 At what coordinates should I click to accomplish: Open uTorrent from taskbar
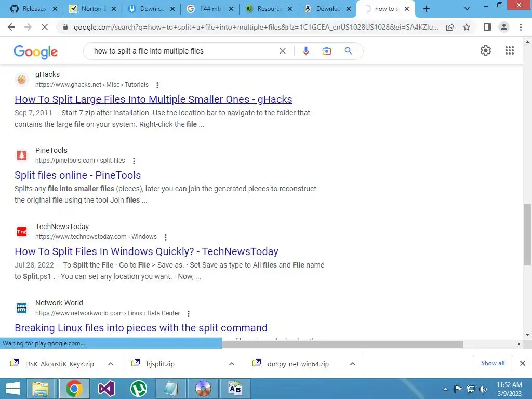click(139, 389)
